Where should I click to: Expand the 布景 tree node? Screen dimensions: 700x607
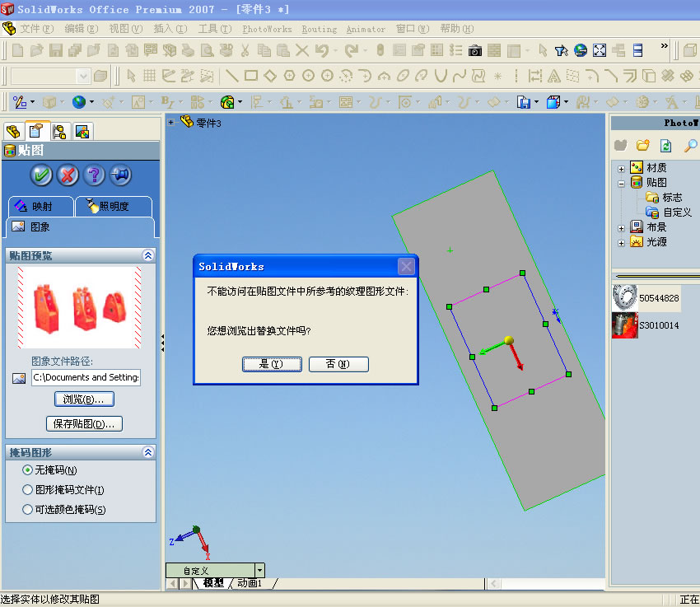[x=621, y=228]
